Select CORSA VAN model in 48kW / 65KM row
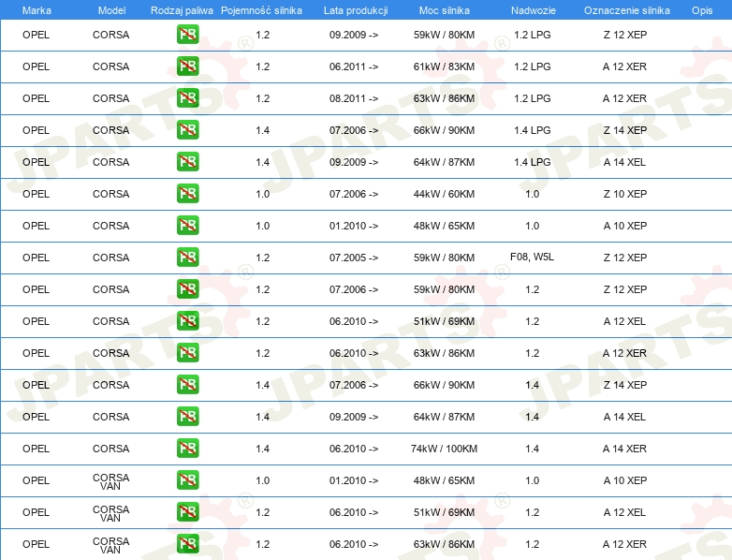This screenshot has height=560, width=732. pyautogui.click(x=110, y=481)
